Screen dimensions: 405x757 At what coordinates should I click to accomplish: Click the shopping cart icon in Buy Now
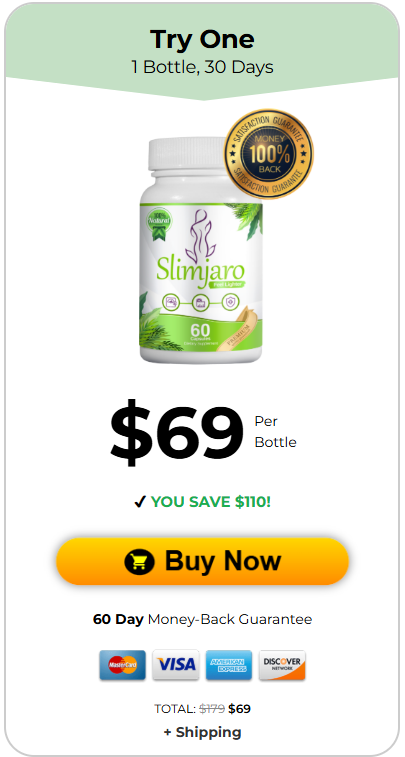(x=140, y=561)
